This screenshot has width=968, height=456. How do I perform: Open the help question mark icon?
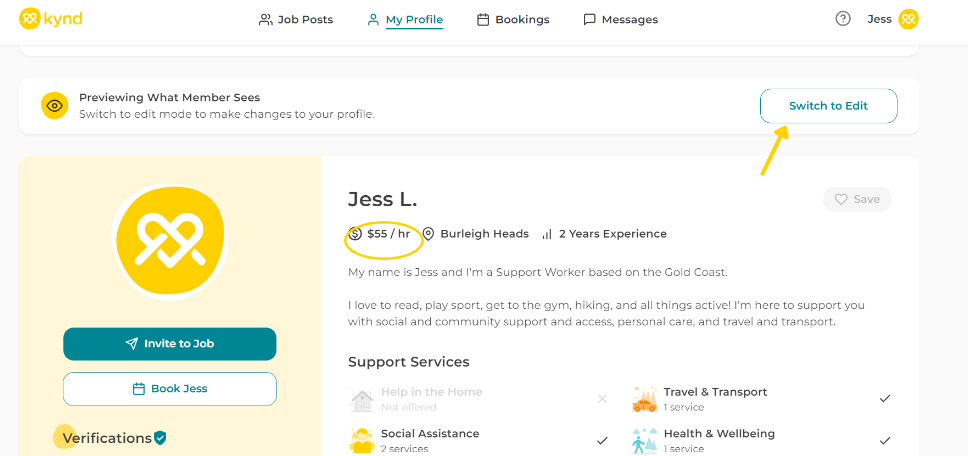[843, 19]
